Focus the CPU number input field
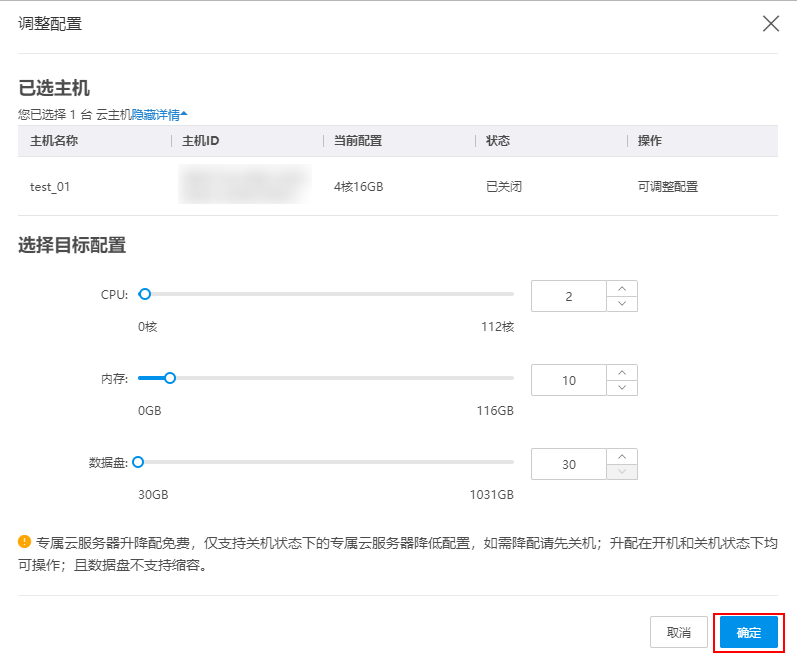 click(569, 297)
